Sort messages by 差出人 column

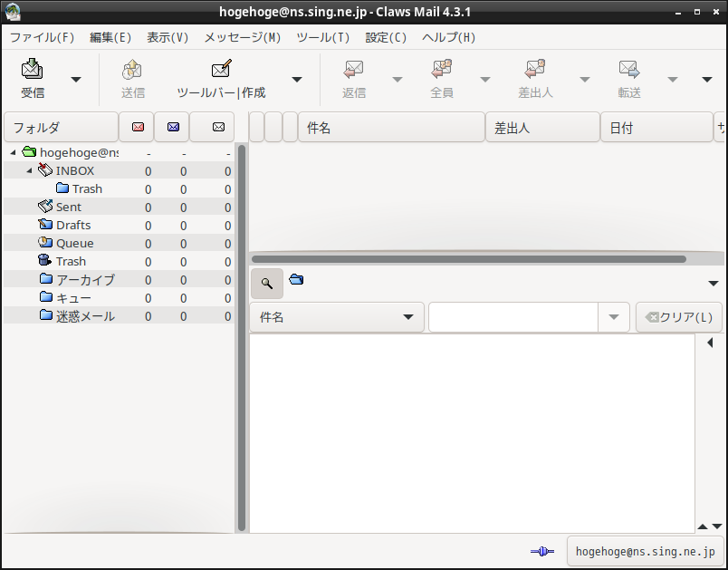[542, 127]
